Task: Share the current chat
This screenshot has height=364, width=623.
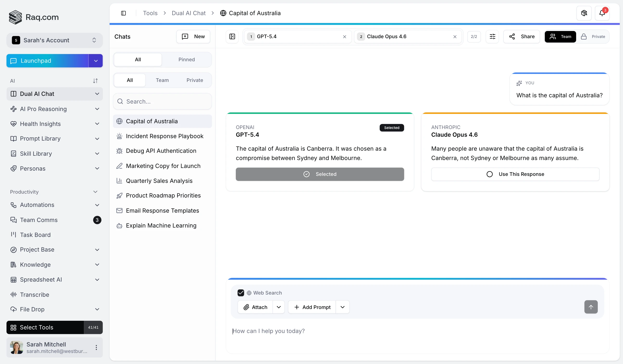Action: 521,37
